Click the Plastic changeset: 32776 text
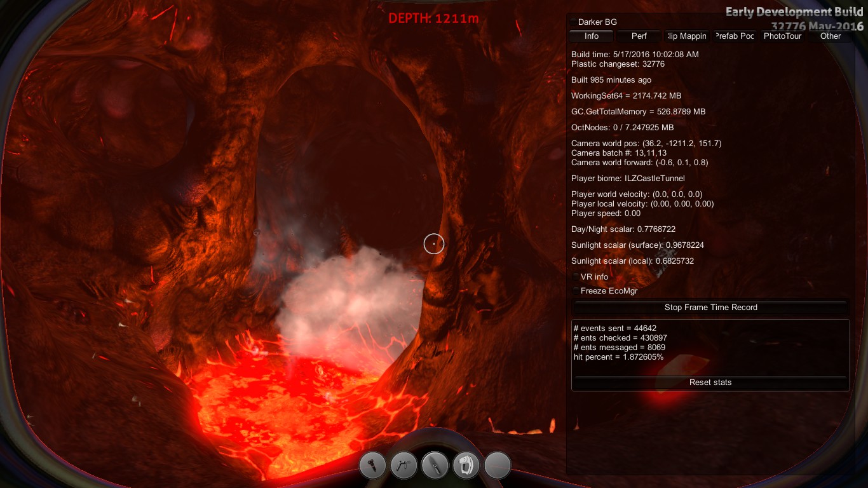Screen dimensions: 868x488 [x=618, y=64]
